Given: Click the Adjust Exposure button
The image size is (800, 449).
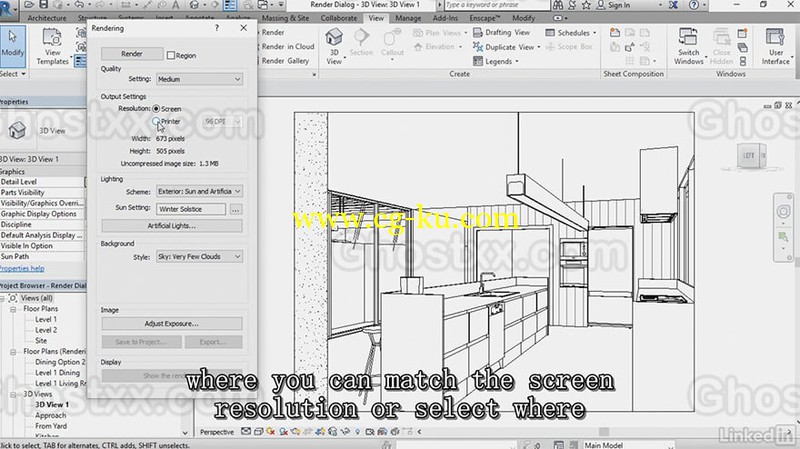Looking at the screenshot, I should (172, 323).
